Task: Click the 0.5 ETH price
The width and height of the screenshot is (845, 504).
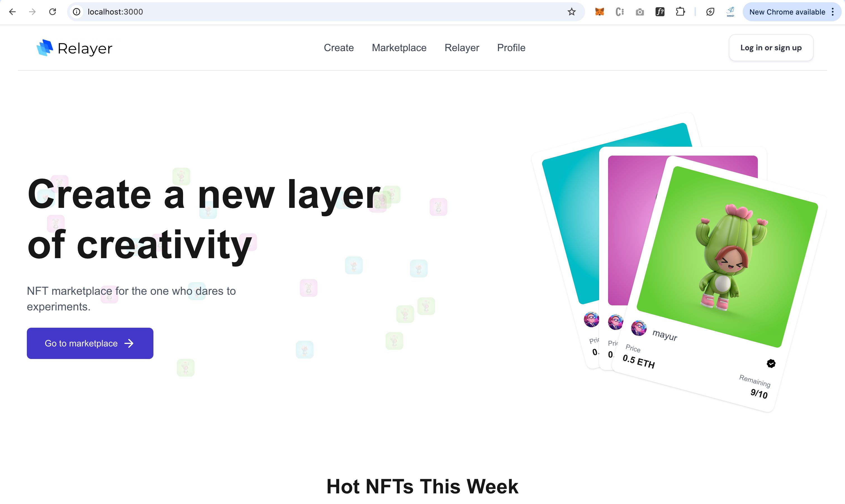Action: point(639,361)
